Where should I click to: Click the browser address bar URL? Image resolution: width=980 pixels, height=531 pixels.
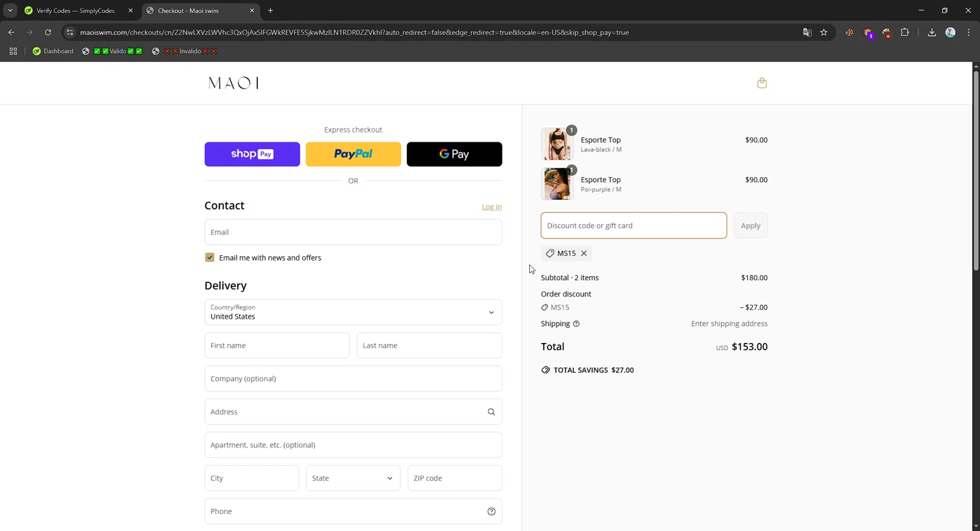click(354, 32)
